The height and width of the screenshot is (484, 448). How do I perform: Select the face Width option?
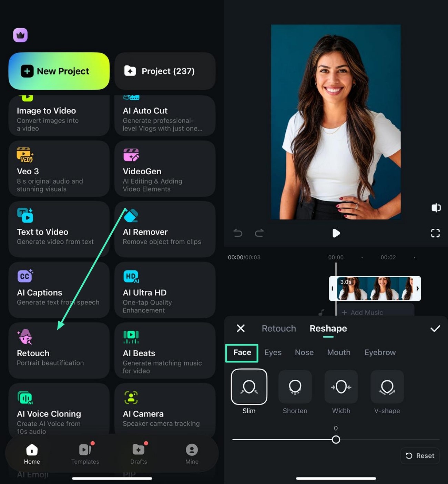pos(341,387)
